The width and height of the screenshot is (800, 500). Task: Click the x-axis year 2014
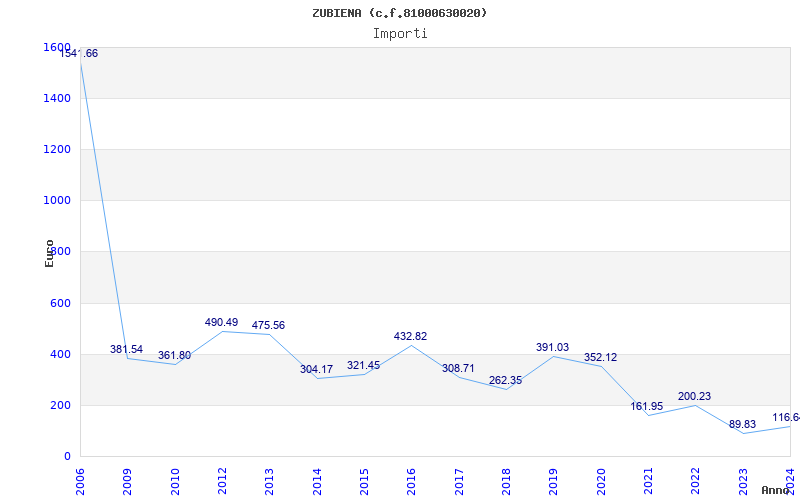click(317, 482)
